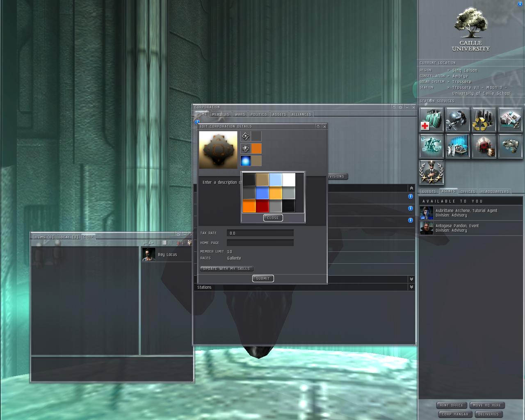Click the Tax Rate input field
Screen dimensions: 525x420
(260, 233)
